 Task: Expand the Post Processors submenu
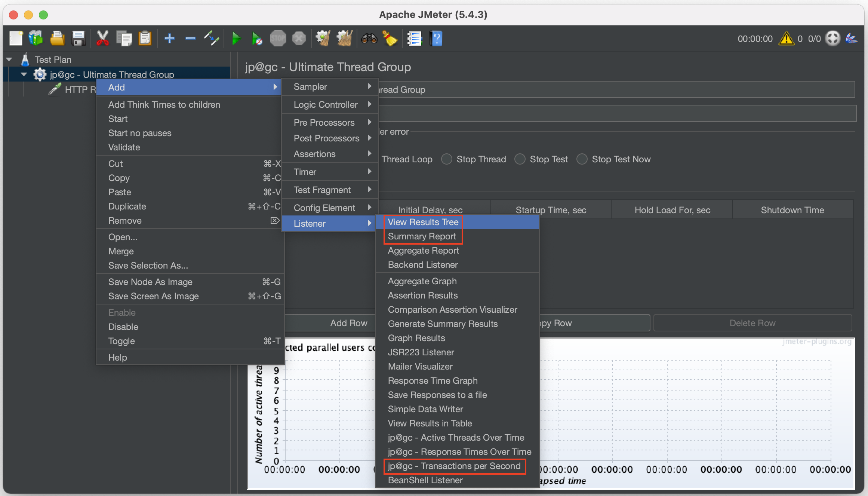pyautogui.click(x=330, y=138)
